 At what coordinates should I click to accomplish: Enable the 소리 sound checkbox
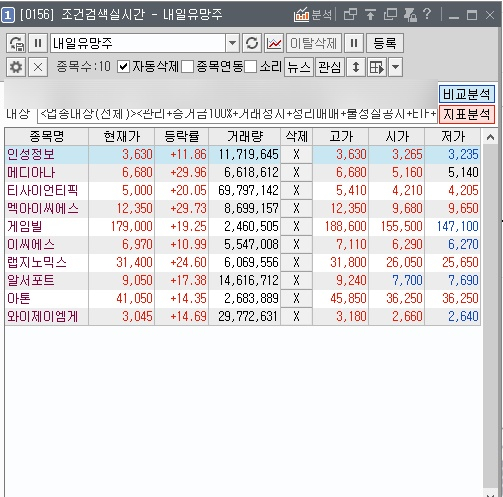click(251, 67)
